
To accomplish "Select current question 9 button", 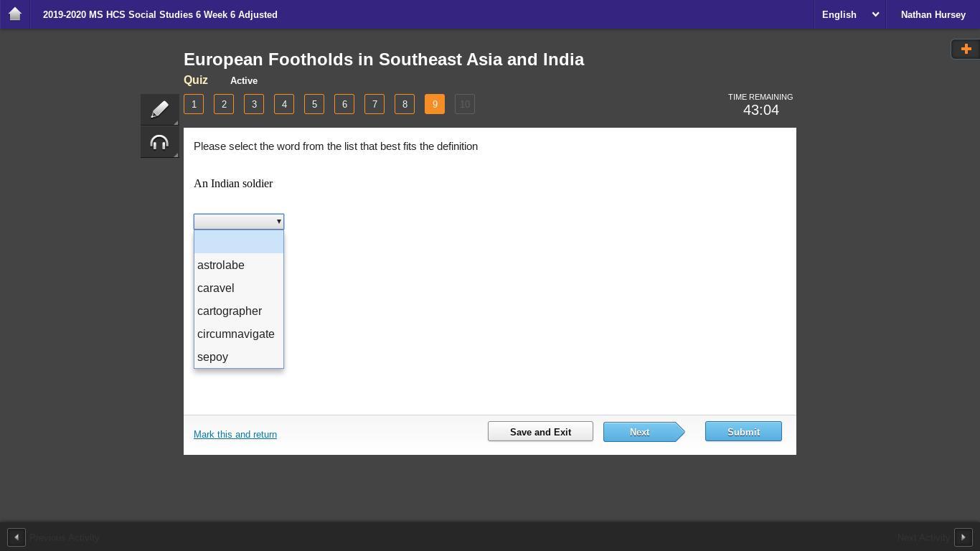I will click(435, 104).
